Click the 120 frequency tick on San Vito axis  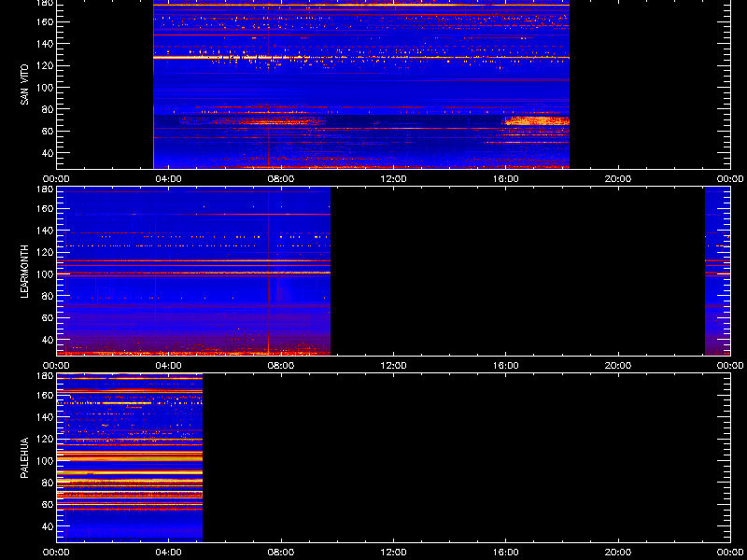click(46, 65)
